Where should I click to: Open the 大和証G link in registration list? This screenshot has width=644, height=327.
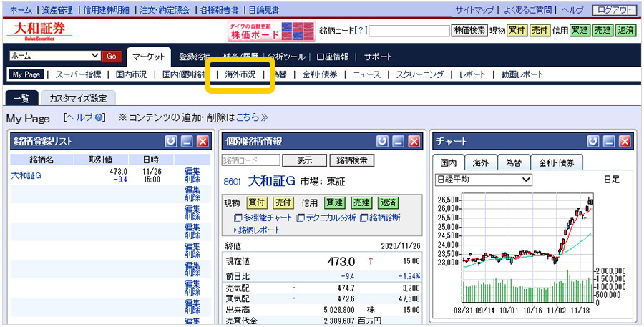coord(26,175)
